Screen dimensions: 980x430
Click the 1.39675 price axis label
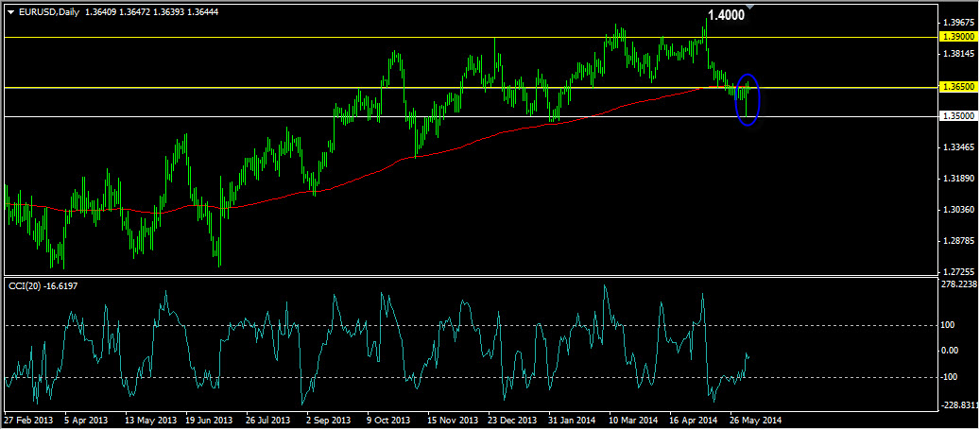(959, 22)
